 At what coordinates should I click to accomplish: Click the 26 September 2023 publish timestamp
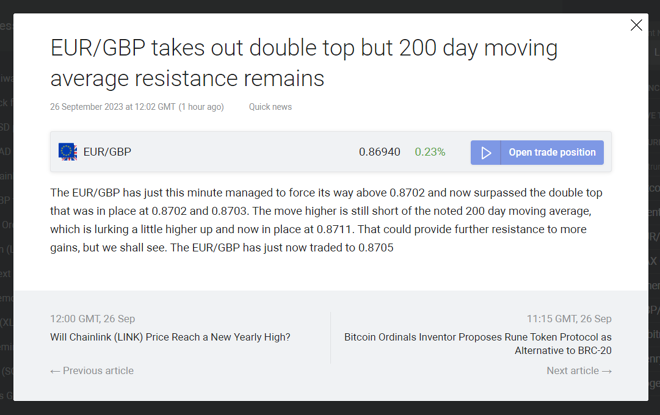coord(137,107)
